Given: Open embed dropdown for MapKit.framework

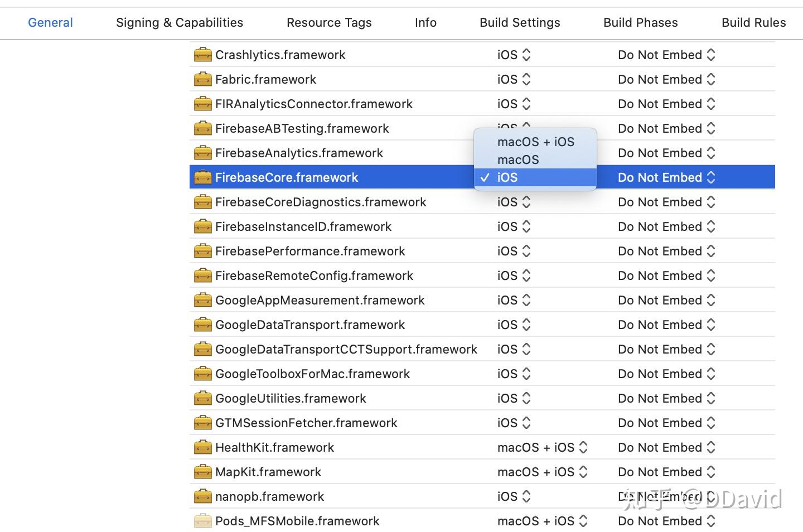Looking at the screenshot, I should tap(666, 472).
